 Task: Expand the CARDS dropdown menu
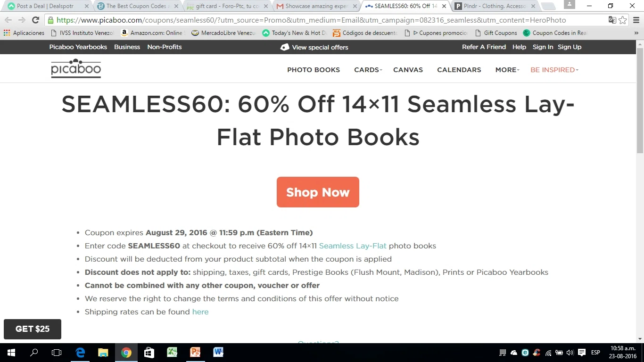tap(368, 70)
